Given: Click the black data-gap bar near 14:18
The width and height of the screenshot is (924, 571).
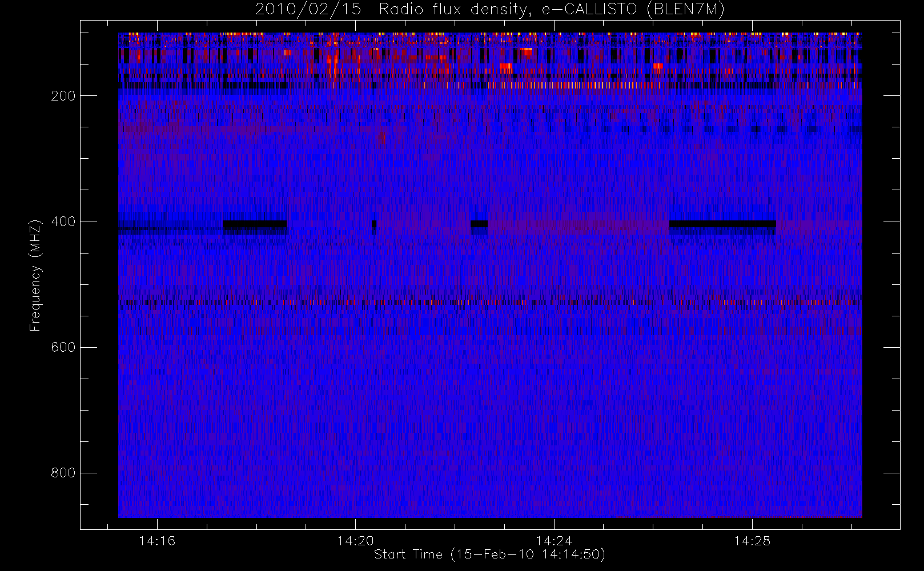Looking at the screenshot, I should 255,224.
